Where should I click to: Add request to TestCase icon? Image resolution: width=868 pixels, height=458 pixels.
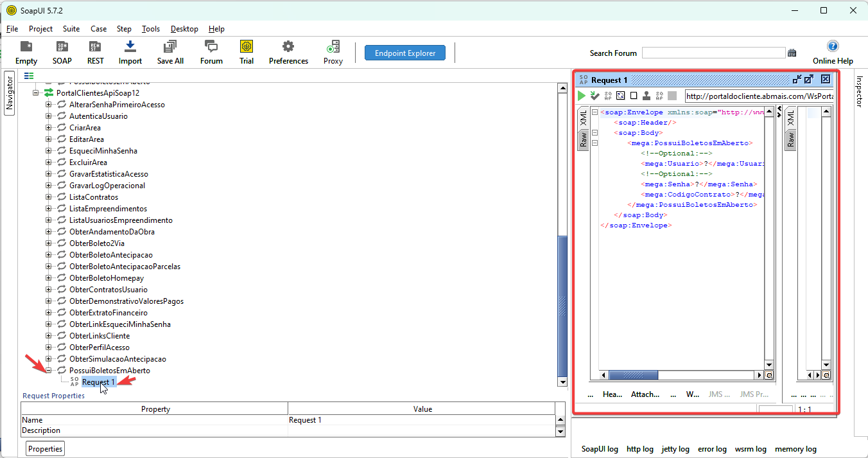595,96
